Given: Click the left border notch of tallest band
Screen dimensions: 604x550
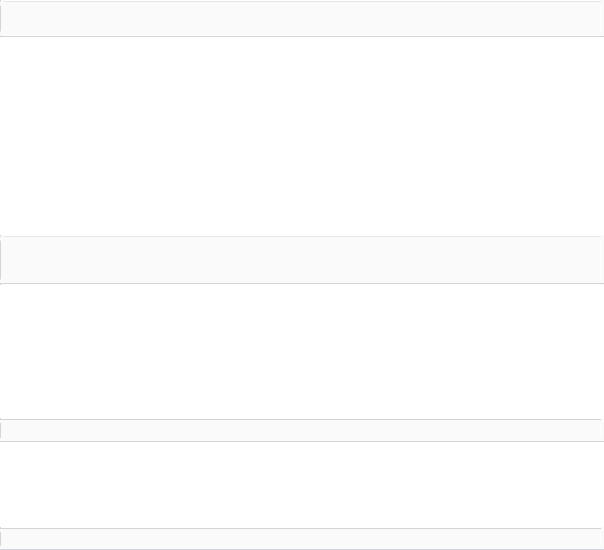Looking at the screenshot, I should 1,260.
